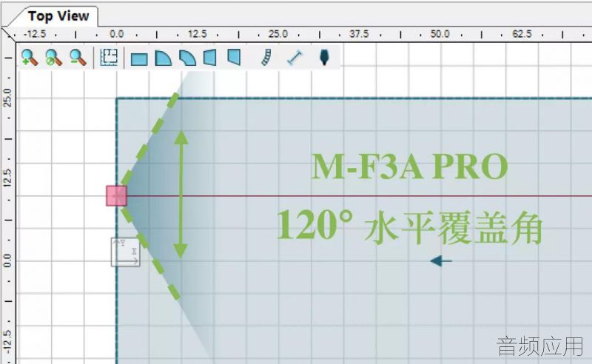Click the 0.0 mark on horizontal ruler
The width and height of the screenshot is (592, 364).
[117, 34]
